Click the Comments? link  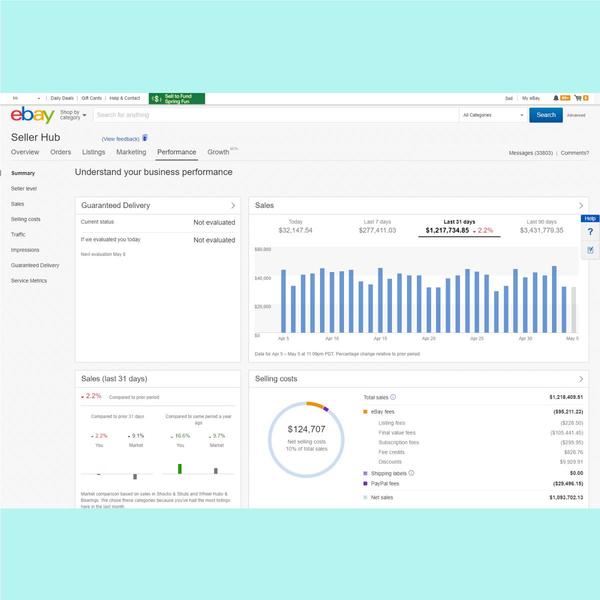click(575, 153)
